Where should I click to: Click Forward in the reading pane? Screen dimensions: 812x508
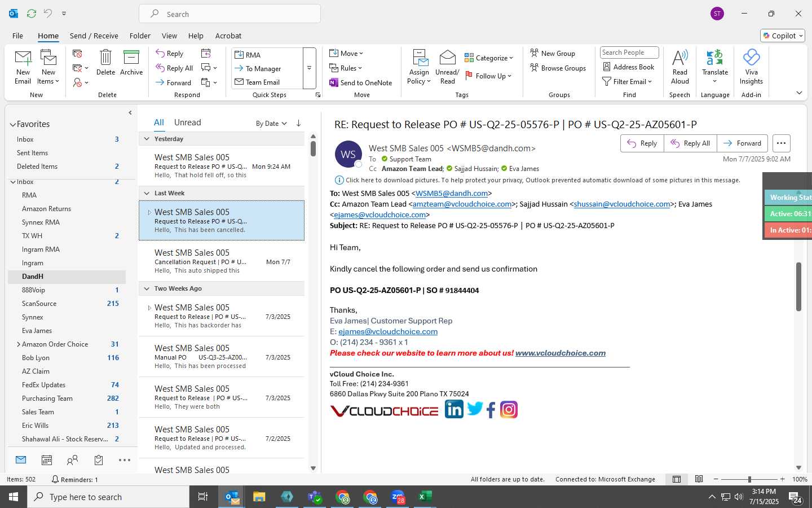point(742,143)
